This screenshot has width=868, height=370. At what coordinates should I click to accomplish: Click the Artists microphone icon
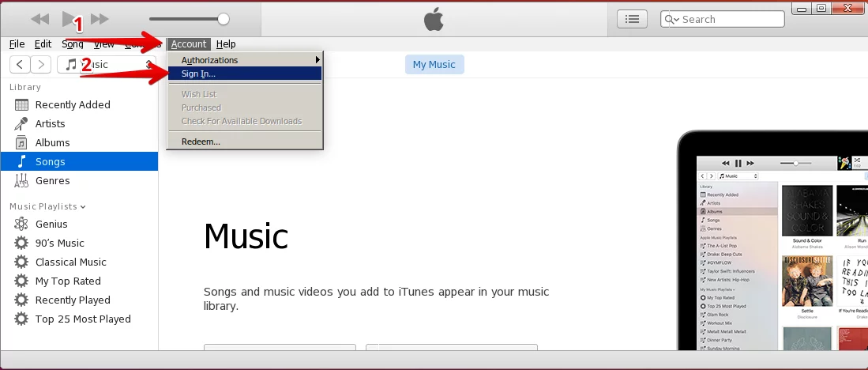(x=21, y=123)
